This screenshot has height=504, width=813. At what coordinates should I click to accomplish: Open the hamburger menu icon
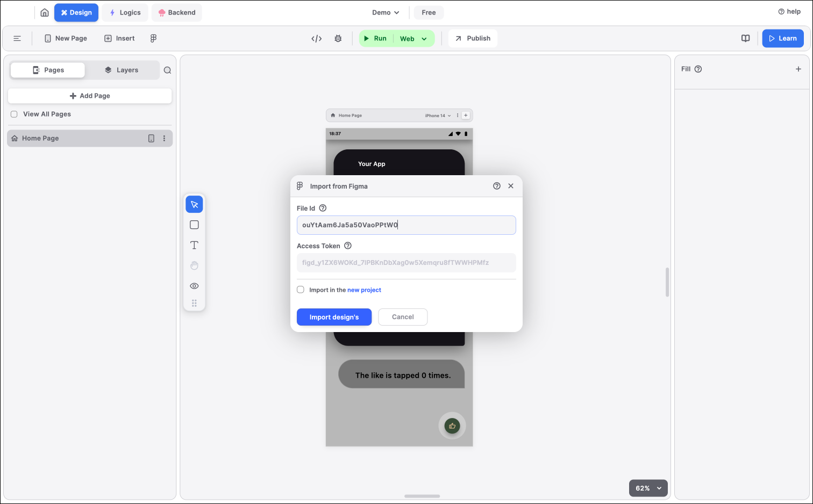coord(17,38)
